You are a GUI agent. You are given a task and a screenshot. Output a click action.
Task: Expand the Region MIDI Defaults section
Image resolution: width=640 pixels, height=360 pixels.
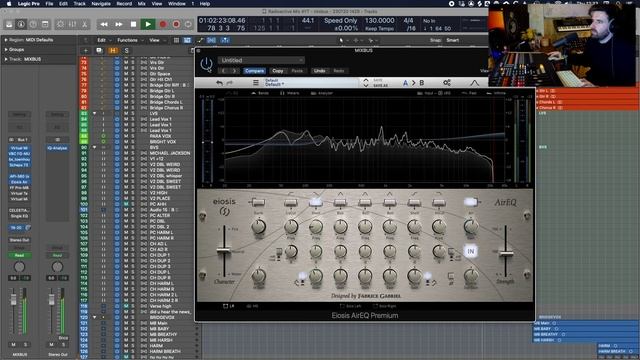(6, 40)
